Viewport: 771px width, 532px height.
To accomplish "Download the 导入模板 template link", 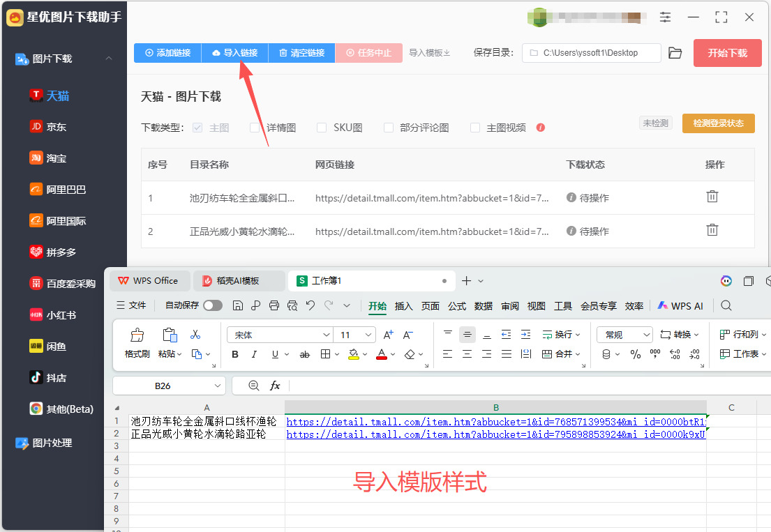I will 430,52.
